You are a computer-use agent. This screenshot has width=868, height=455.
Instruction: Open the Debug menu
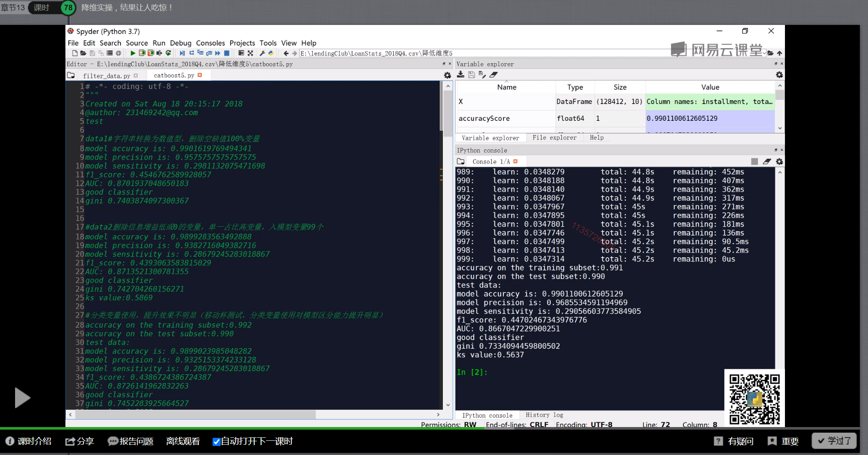click(x=181, y=43)
